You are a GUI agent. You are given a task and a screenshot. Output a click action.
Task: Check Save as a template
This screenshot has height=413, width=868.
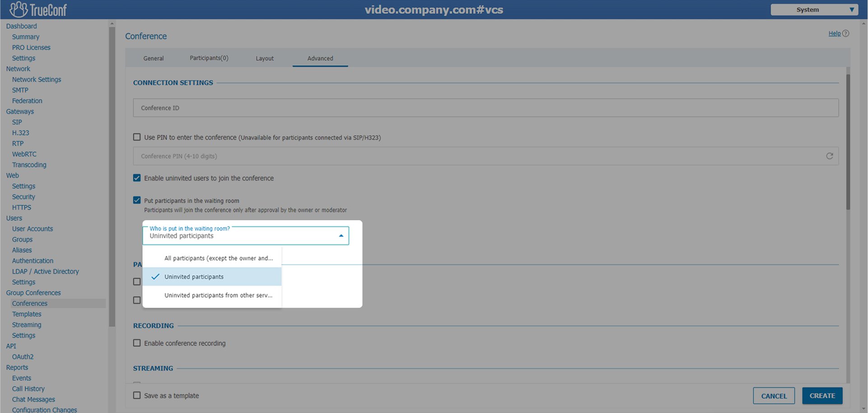tap(137, 395)
